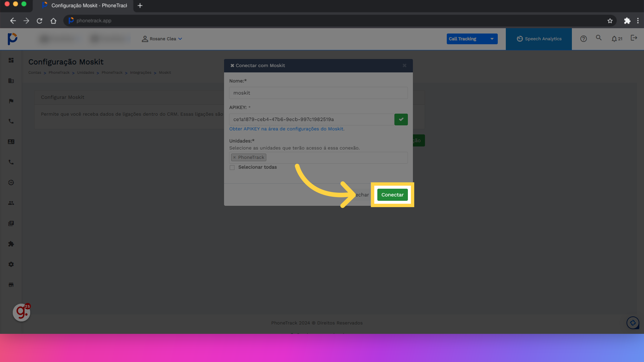Close the Conectar com Moskit dialog
The image size is (644, 362).
[405, 66]
